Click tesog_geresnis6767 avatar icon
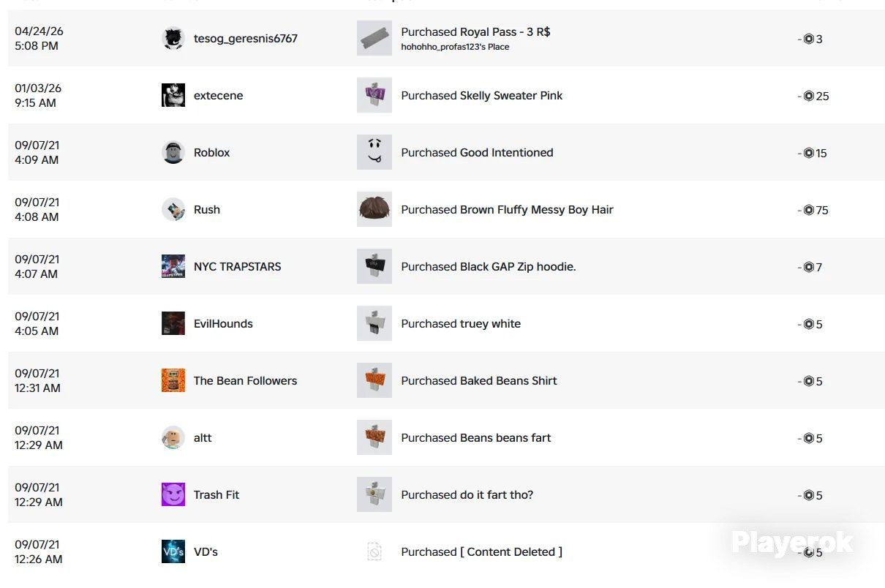 [173, 38]
